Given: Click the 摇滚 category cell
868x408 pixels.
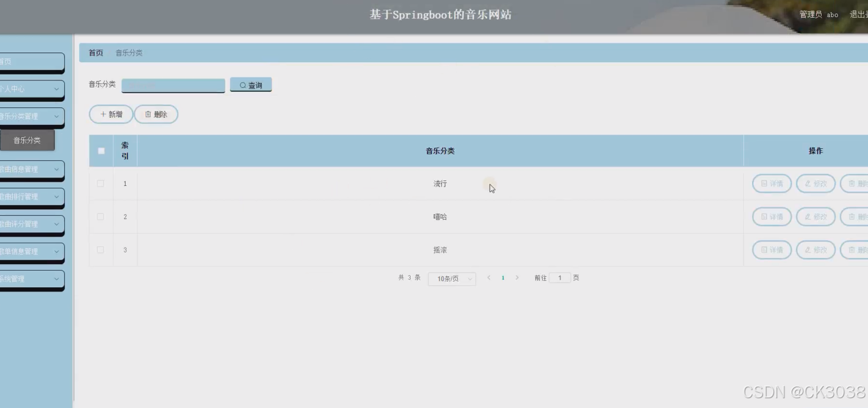Looking at the screenshot, I should pyautogui.click(x=440, y=249).
